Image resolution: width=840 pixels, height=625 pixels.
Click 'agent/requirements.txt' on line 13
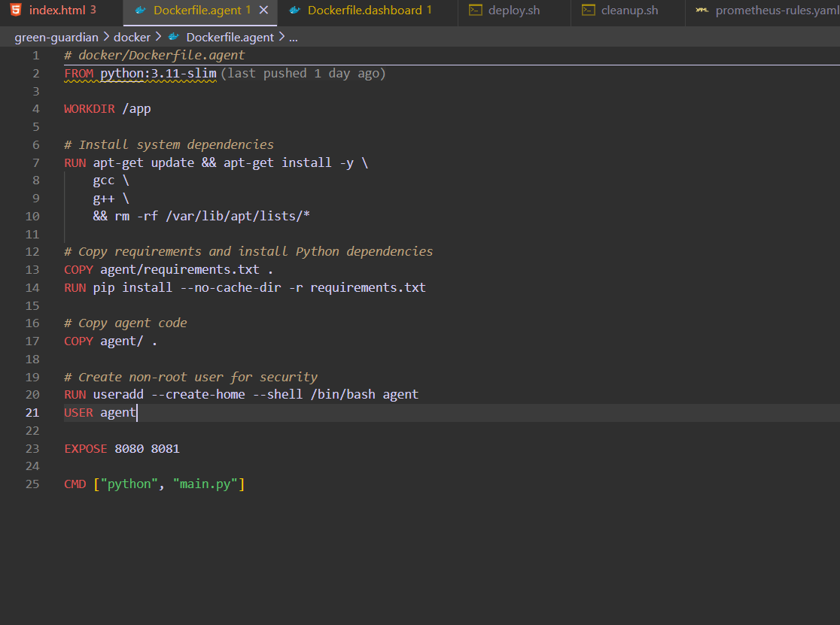click(180, 270)
